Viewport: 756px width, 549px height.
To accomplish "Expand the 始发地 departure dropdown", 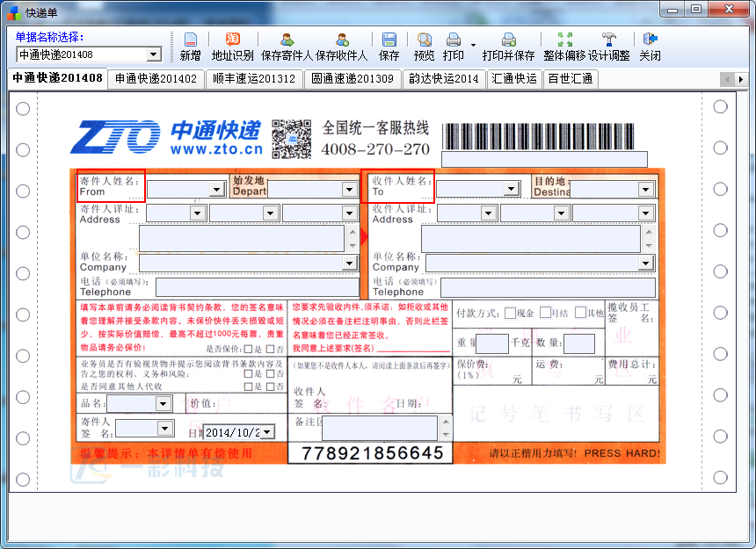I will 350,189.
